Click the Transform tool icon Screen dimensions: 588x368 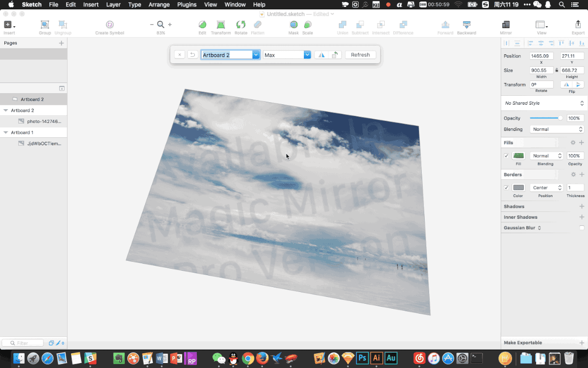[221, 25]
